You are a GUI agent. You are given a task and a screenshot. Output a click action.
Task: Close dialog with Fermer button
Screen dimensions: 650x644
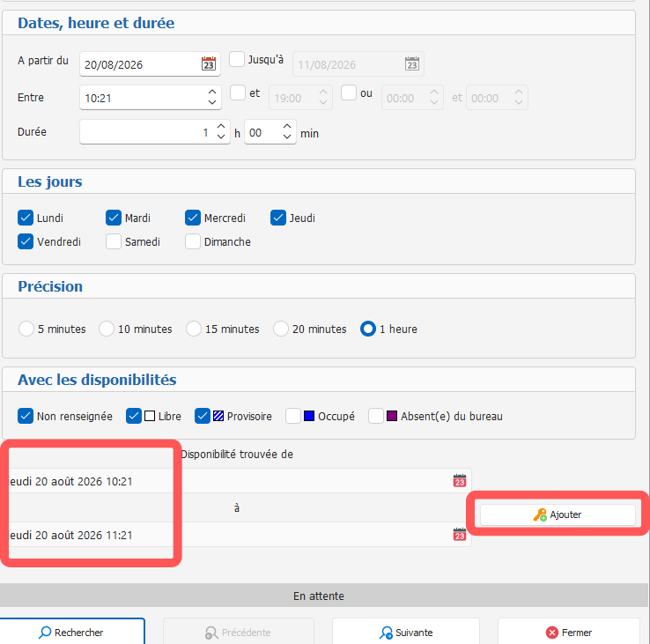(569, 632)
